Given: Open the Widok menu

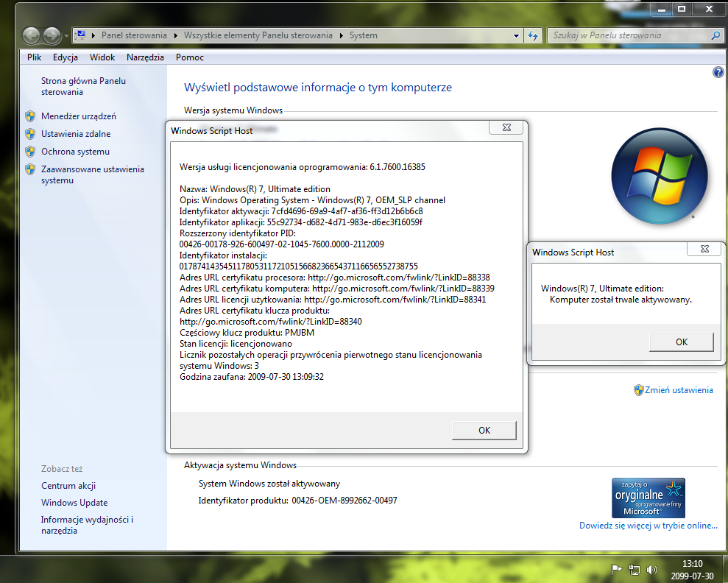Looking at the screenshot, I should tap(102, 57).
